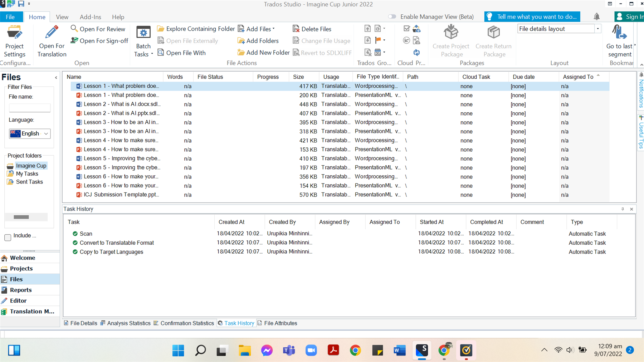This screenshot has width=644, height=362.
Task: Switch to the Confirmation Statistics tab
Action: coord(184,323)
